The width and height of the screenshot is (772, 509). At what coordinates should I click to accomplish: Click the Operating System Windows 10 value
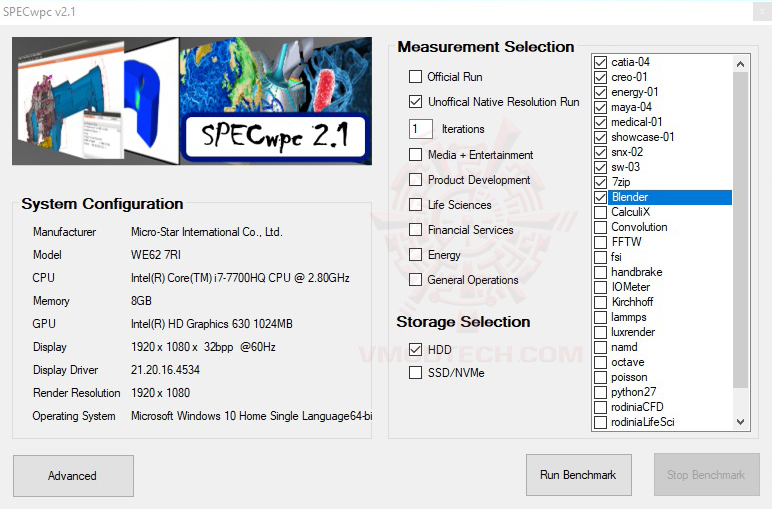(251, 416)
